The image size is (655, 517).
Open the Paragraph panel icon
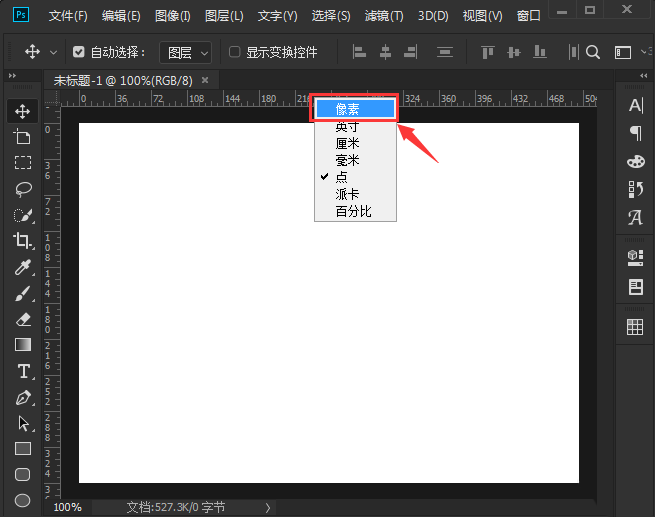[636, 133]
